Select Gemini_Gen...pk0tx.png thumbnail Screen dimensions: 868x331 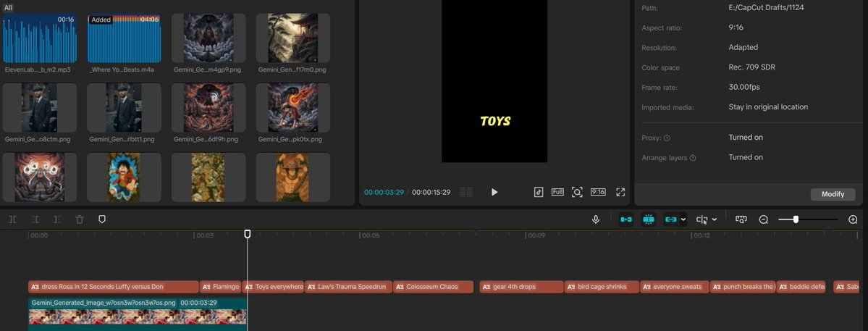[x=293, y=108]
